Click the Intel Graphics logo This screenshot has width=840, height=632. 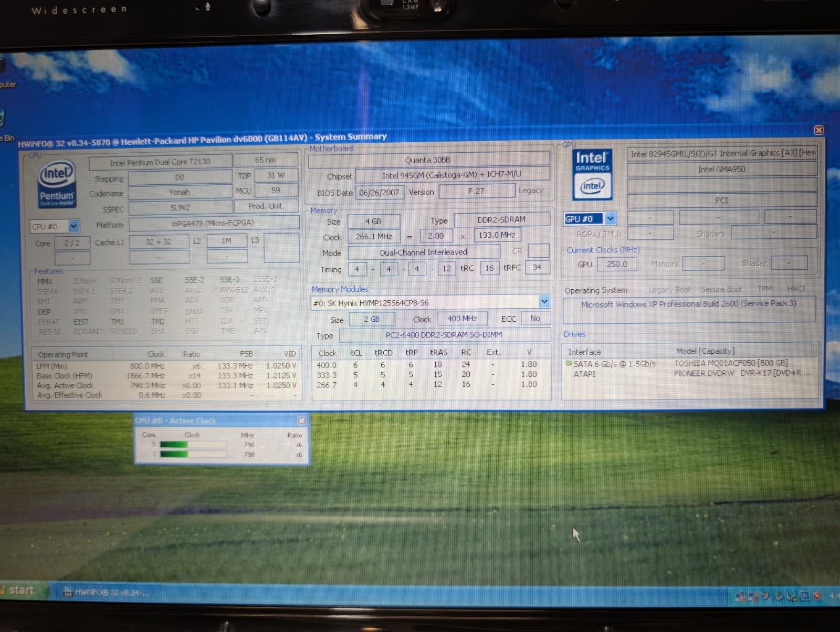click(592, 175)
